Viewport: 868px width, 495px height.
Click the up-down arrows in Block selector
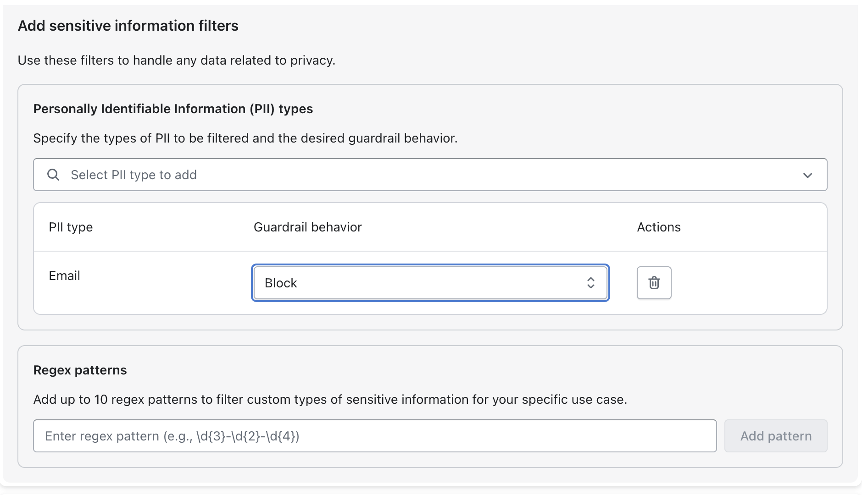click(590, 283)
